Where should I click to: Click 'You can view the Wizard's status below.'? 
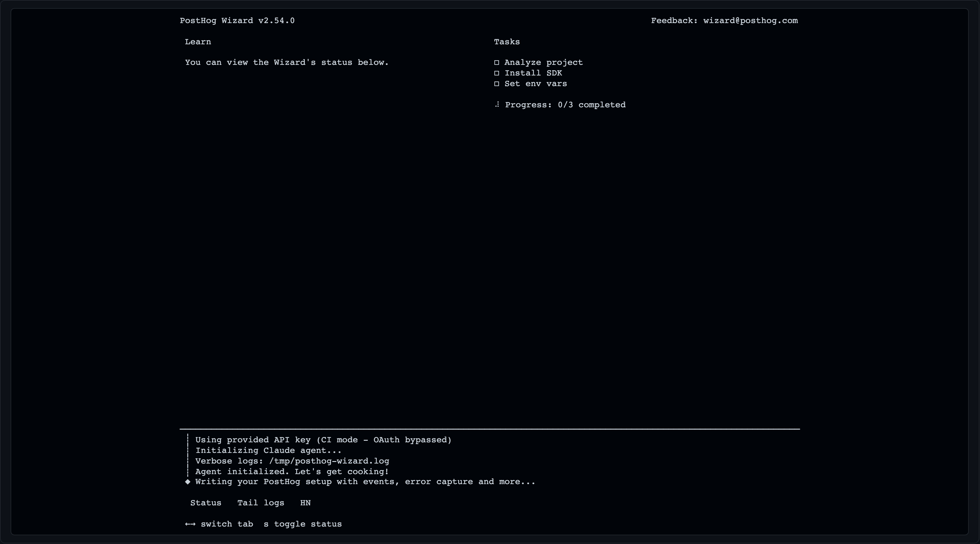click(287, 62)
